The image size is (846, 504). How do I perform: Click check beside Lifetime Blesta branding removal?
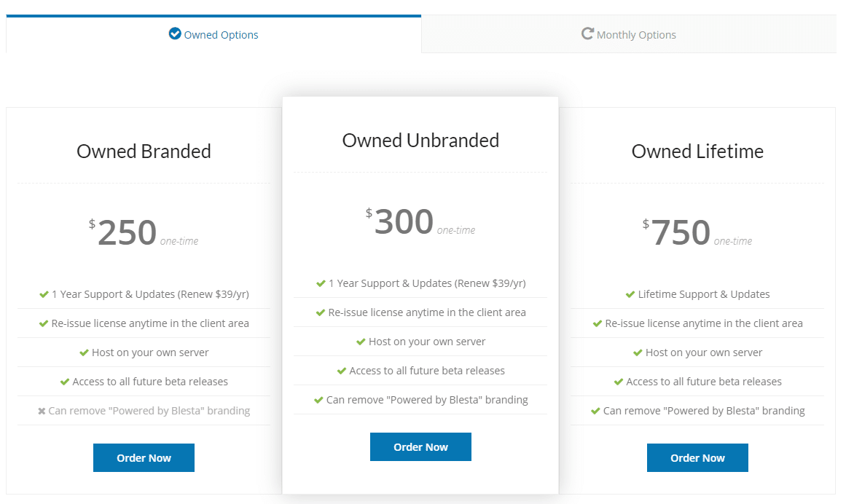tap(595, 411)
